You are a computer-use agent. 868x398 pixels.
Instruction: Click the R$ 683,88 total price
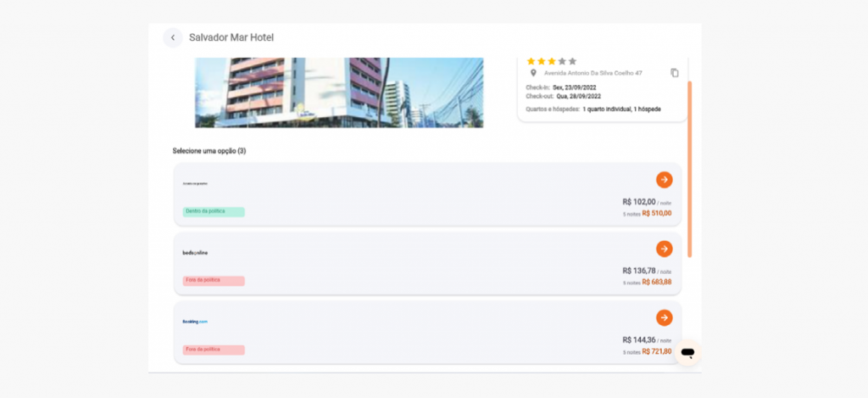(x=656, y=282)
